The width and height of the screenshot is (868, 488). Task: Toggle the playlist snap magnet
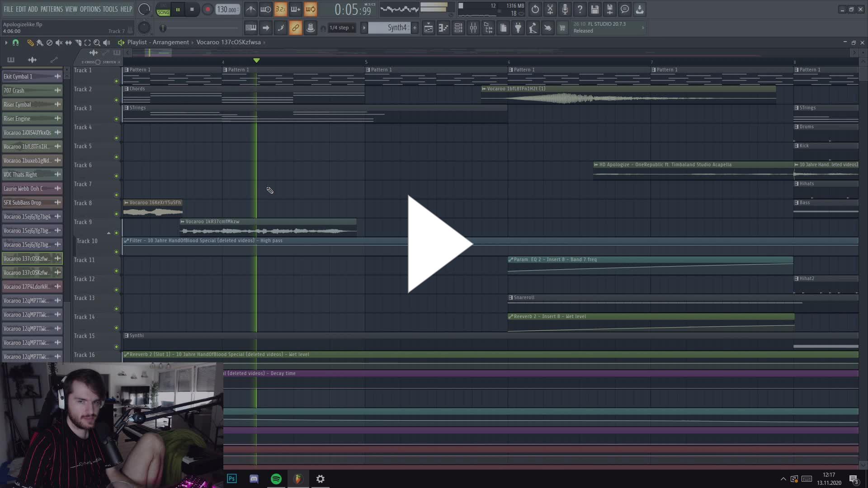pos(15,42)
